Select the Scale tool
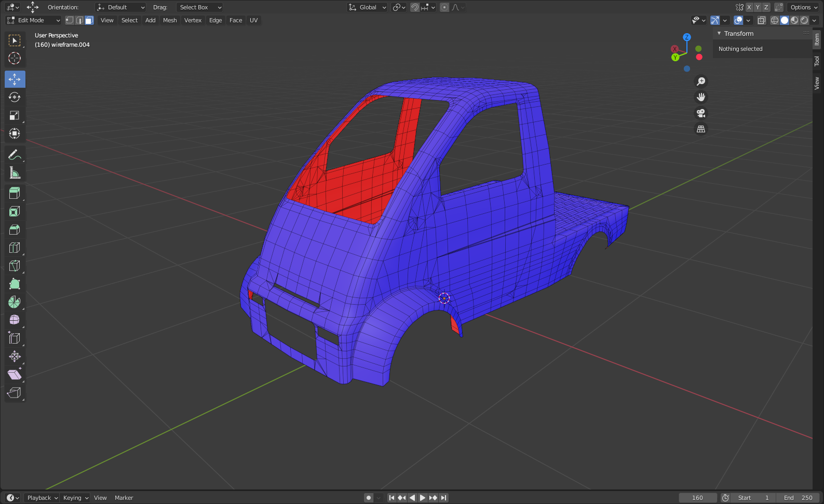This screenshot has height=504, width=824. tap(15, 116)
